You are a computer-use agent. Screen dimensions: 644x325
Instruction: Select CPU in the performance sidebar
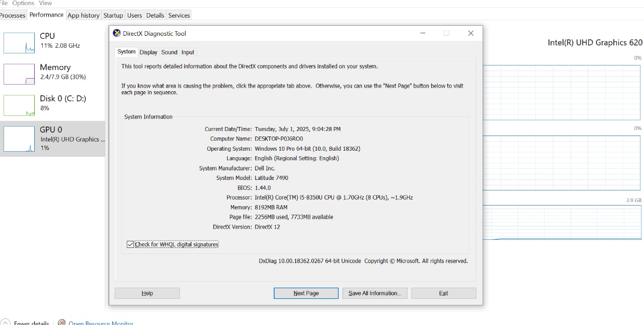52,43
